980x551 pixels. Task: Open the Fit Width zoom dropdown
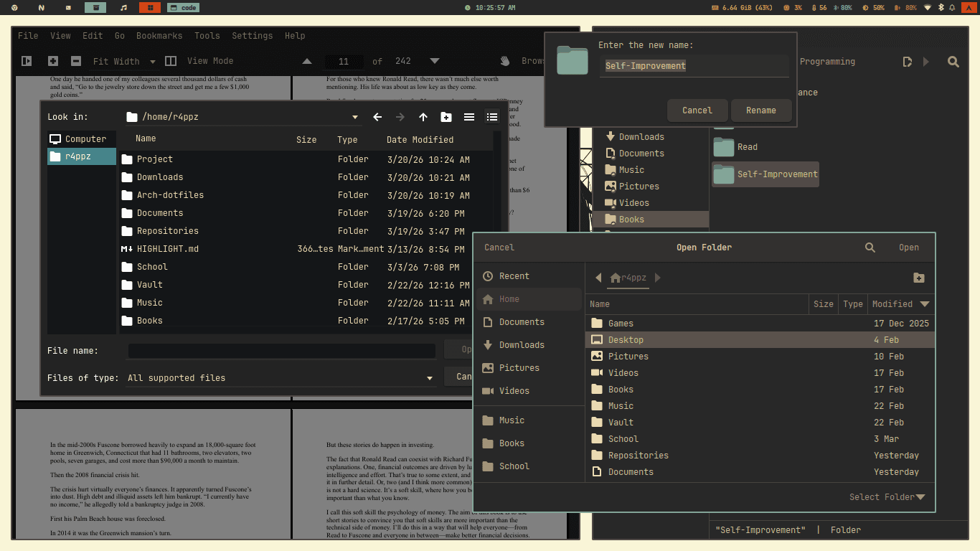pos(124,62)
